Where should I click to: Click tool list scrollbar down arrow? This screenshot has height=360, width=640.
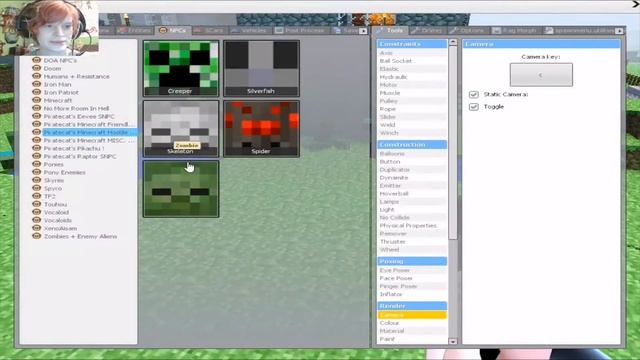coord(453,341)
